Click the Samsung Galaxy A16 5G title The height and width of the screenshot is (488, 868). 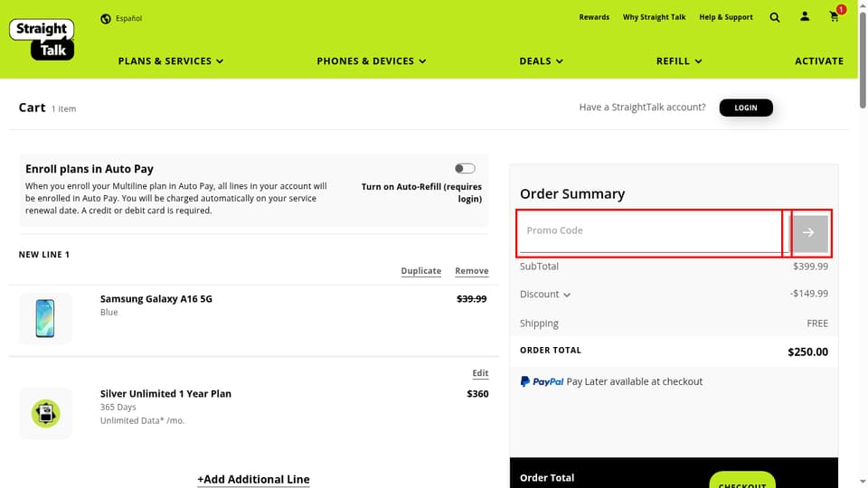pos(156,299)
